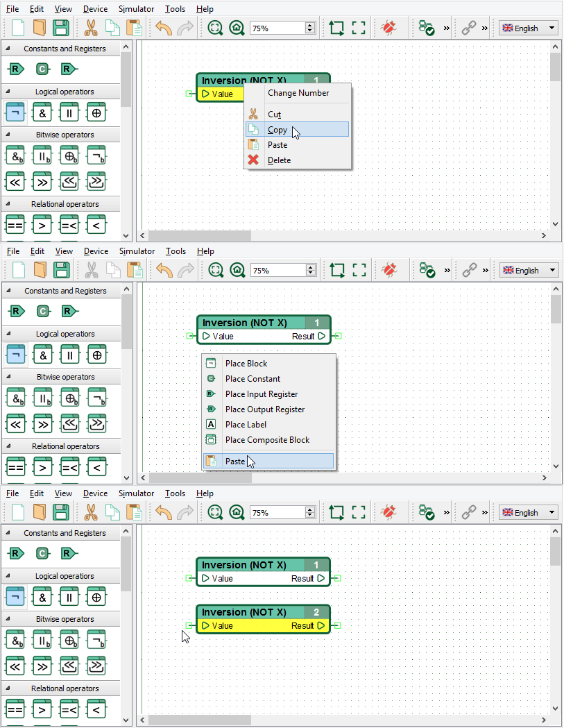564x728 pixels.
Task: Pick shift right block in bottom window palette
Action: (42, 666)
